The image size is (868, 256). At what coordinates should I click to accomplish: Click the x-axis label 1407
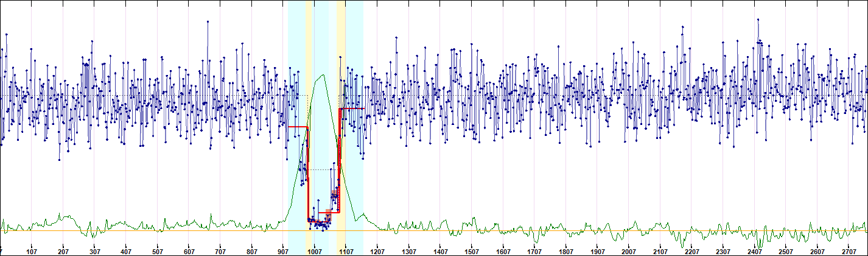pyautogui.click(x=439, y=251)
